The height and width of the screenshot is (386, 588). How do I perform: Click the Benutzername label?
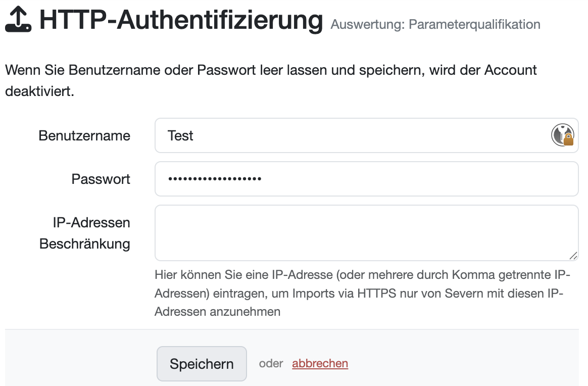(84, 135)
